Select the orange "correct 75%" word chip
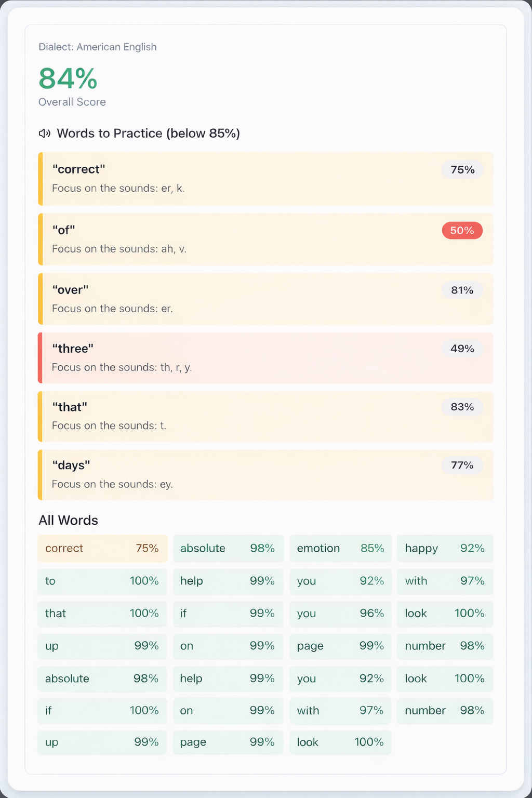532x798 pixels. pos(102,548)
